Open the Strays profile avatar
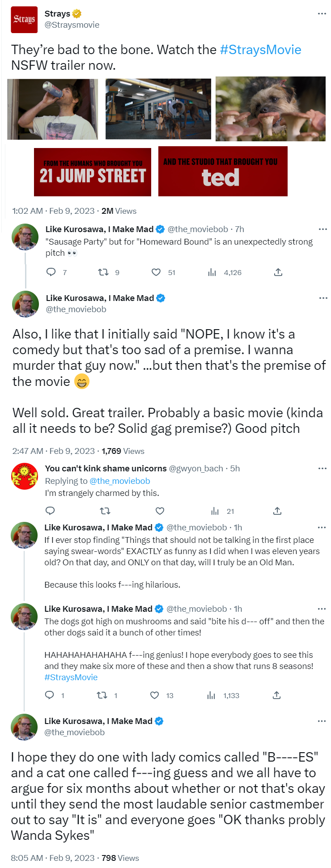331x868 pixels. tap(24, 19)
